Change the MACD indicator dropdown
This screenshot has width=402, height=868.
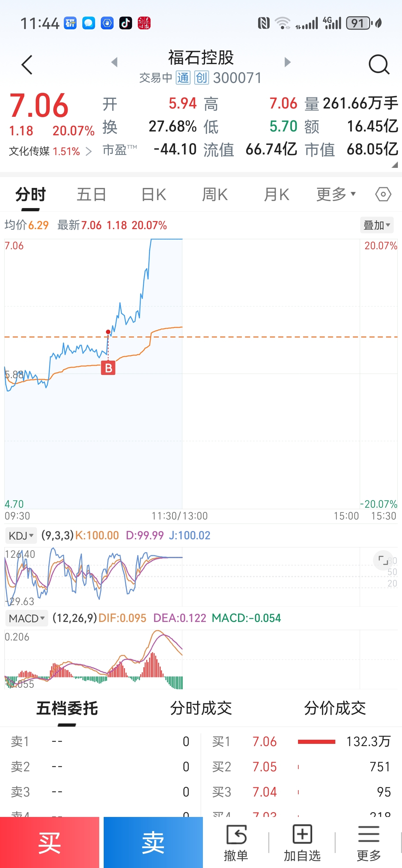tap(26, 618)
